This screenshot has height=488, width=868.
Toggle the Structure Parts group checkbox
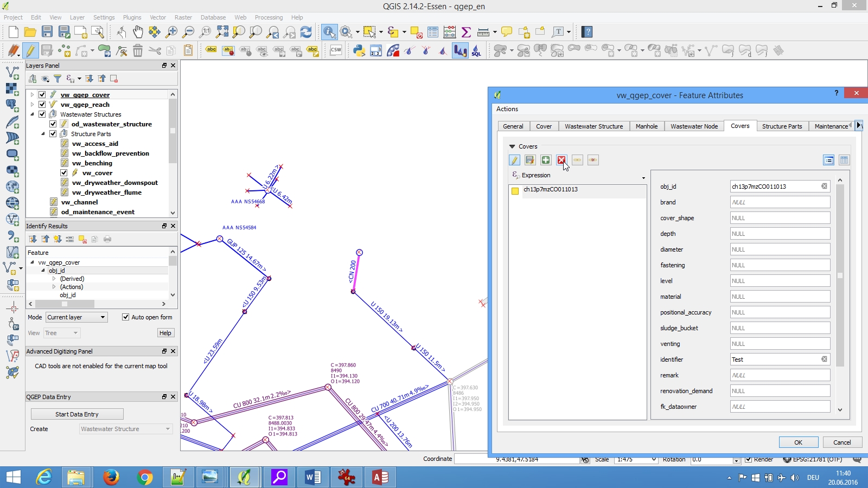pos(53,134)
